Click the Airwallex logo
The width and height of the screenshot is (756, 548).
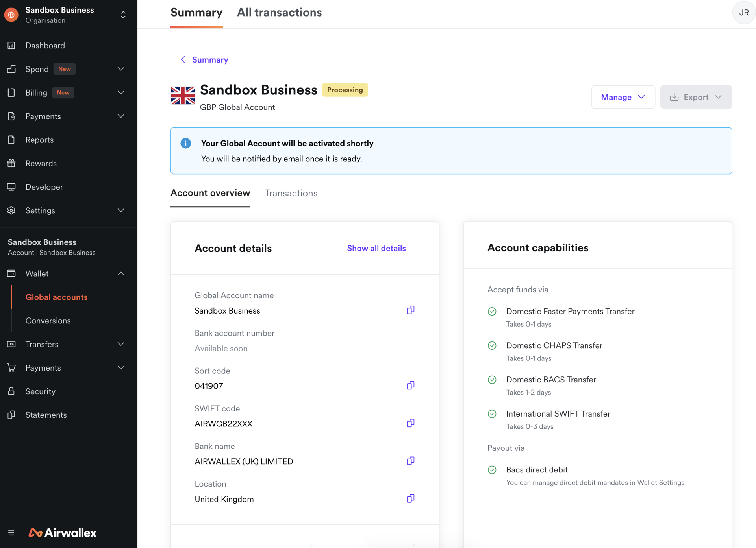pos(62,533)
